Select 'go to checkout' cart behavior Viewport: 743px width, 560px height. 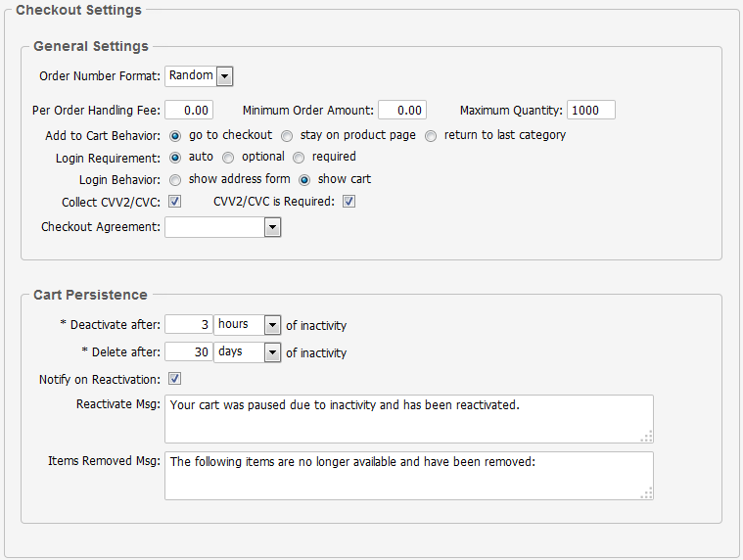(176, 136)
